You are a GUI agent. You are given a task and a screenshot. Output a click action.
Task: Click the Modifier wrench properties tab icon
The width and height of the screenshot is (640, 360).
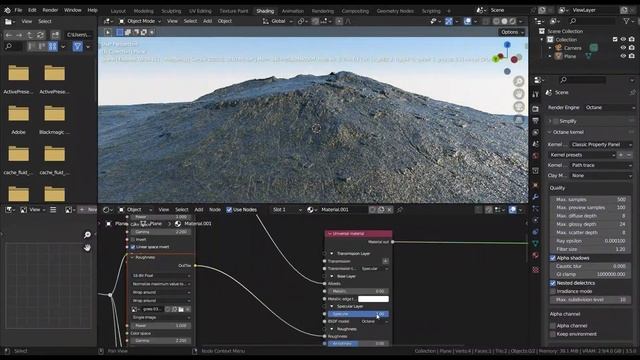(x=536, y=197)
